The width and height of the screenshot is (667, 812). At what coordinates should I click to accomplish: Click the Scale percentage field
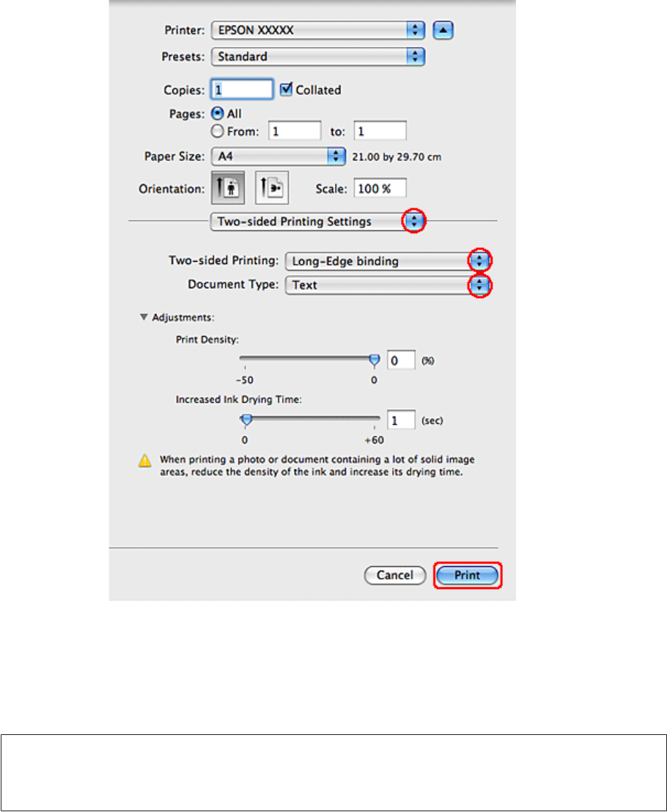tap(380, 188)
